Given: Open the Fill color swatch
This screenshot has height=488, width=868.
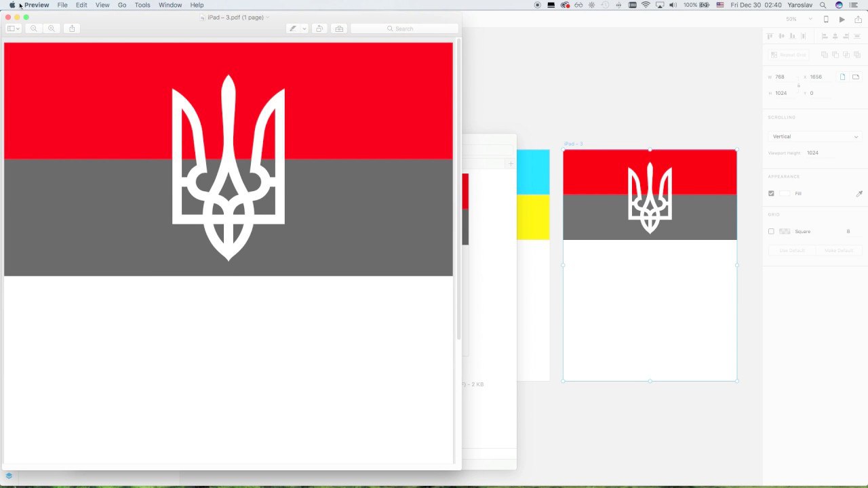Looking at the screenshot, I should coord(785,193).
